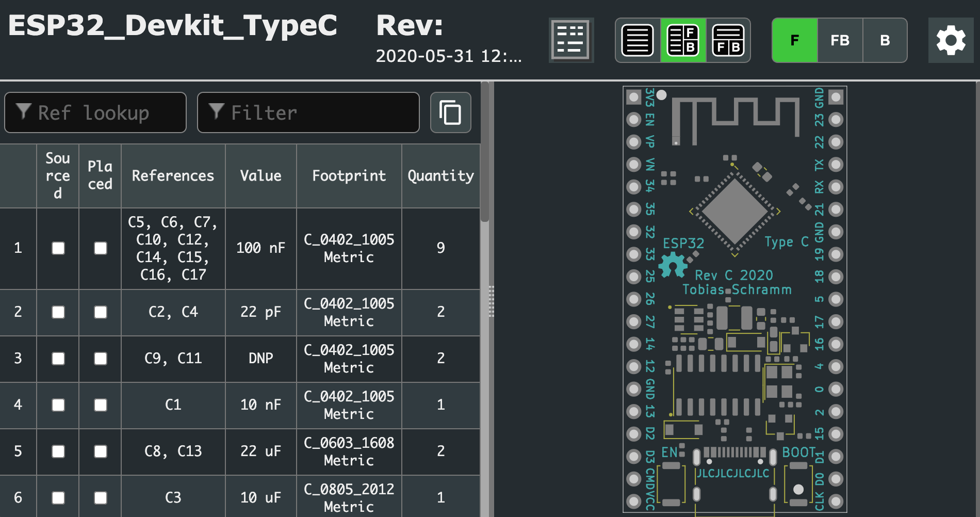This screenshot has width=980, height=517.
Task: Select the side-by-side BOM and board layout
Action: click(x=683, y=40)
